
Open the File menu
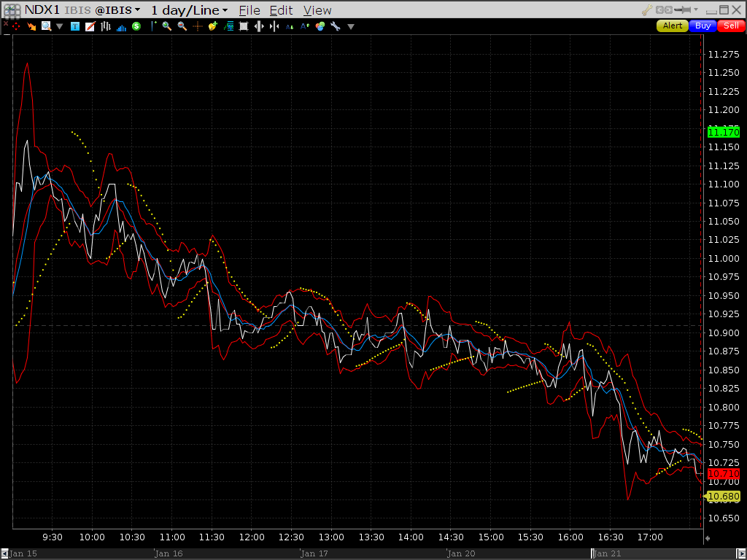(x=249, y=10)
